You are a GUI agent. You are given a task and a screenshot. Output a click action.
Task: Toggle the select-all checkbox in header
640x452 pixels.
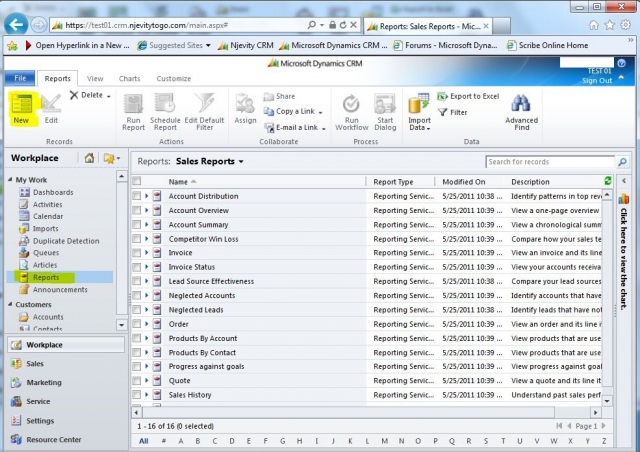[x=137, y=181]
